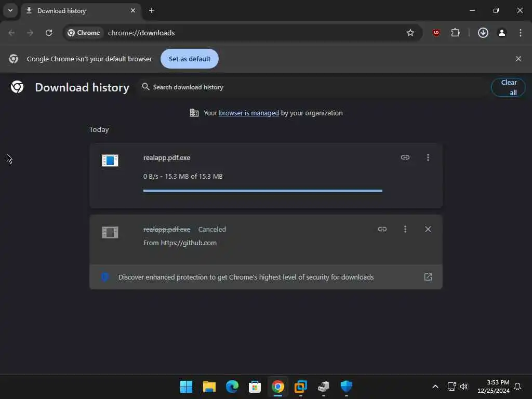
Task: Click the download progress bar
Action: pyautogui.click(x=262, y=191)
